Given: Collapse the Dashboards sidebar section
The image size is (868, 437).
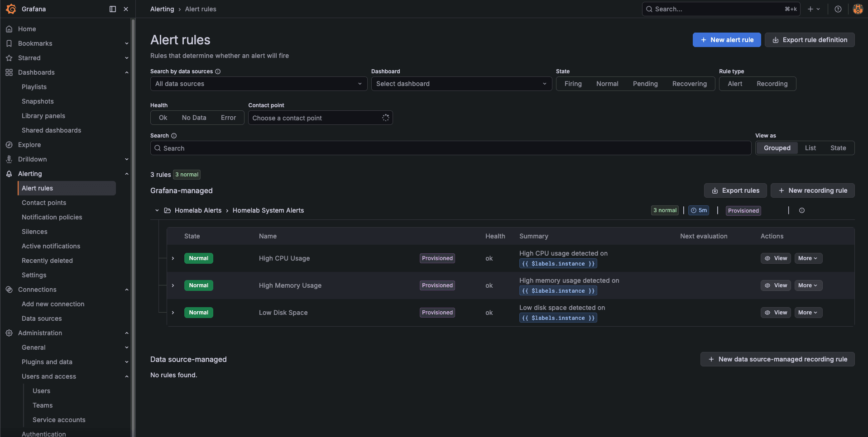Looking at the screenshot, I should click(127, 72).
